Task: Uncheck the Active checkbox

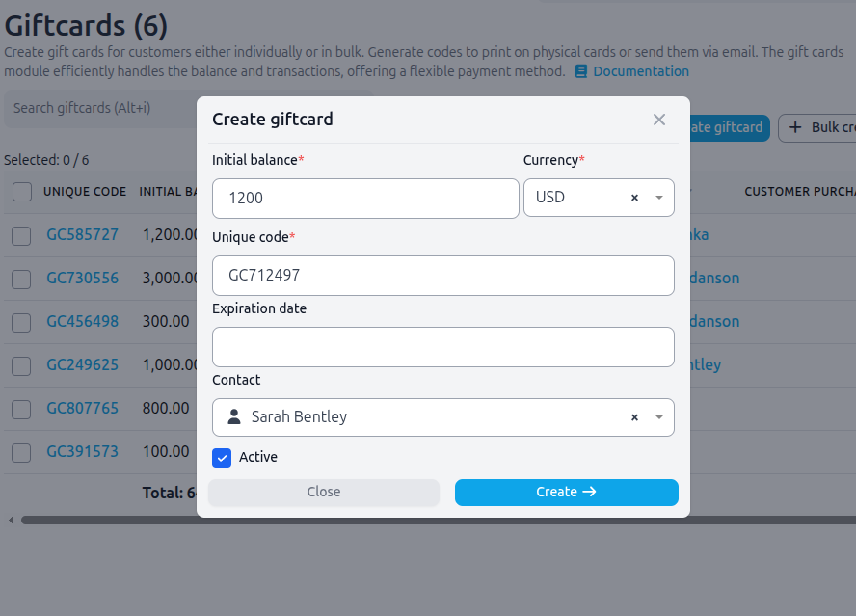Action: pos(222,458)
